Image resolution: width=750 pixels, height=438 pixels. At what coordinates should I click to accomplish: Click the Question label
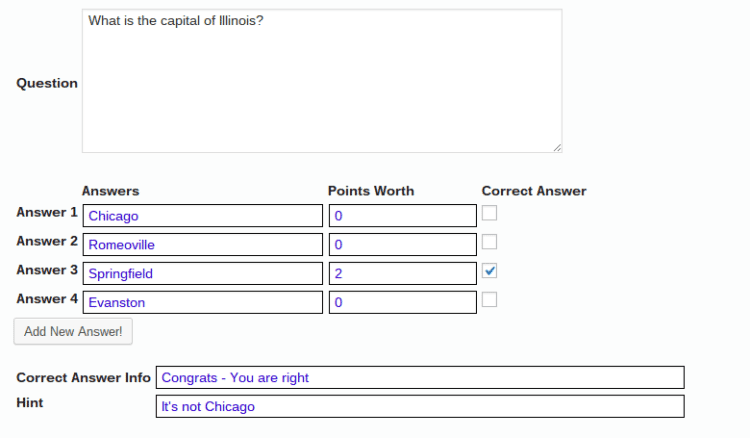tap(47, 83)
